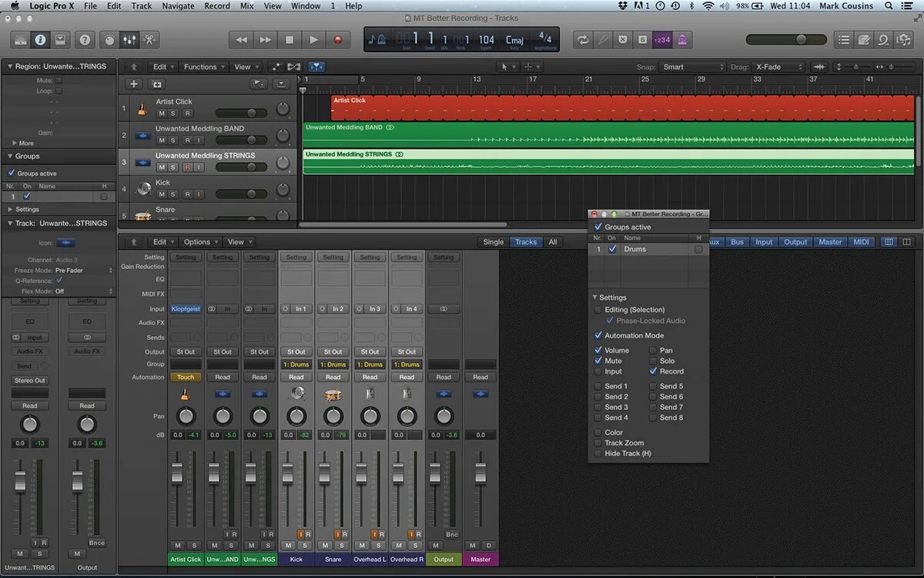Toggle the Inspector info icon
Viewport: 924px width, 578px height.
click(40, 39)
